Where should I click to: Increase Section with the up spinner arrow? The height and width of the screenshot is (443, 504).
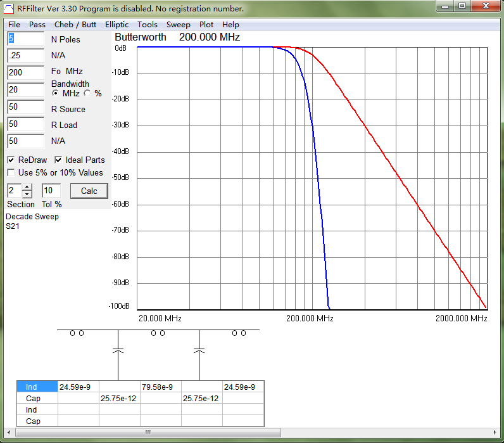pyautogui.click(x=27, y=187)
